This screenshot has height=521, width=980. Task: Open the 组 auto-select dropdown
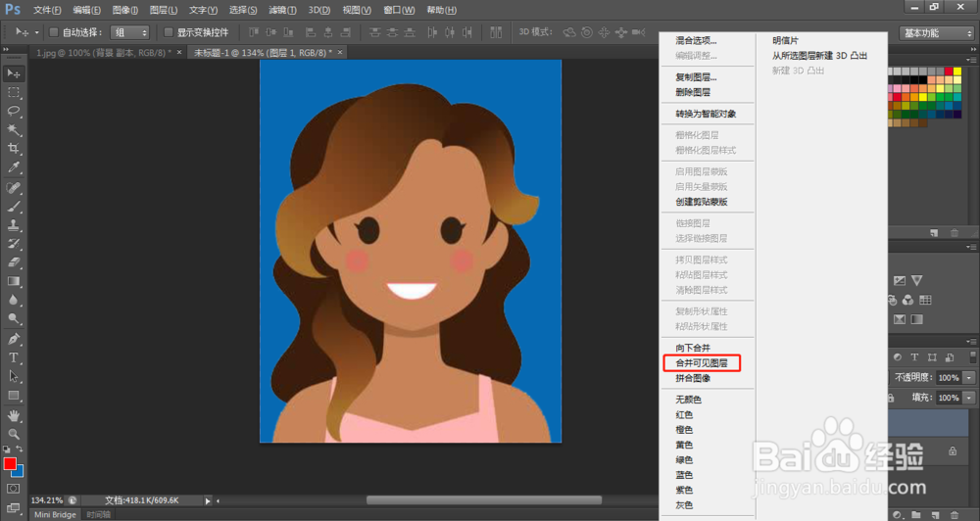point(130,32)
